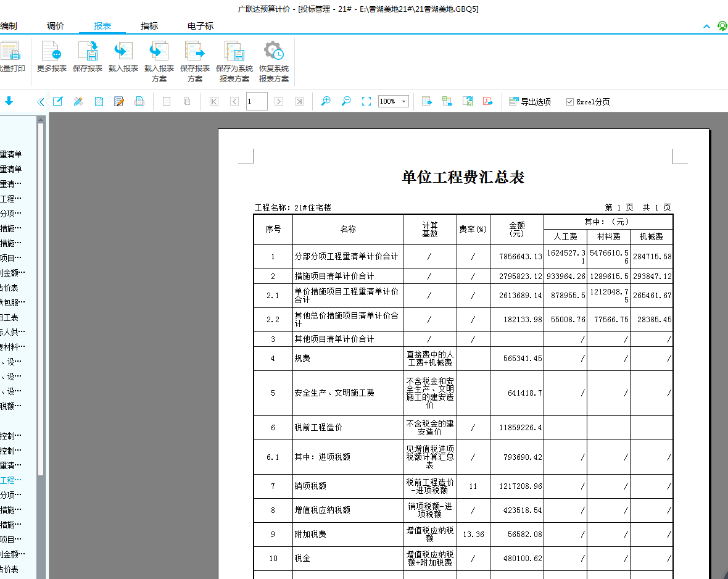Viewport: 728px width, 579px height.
Task: Collapse the report list with double chevron
Action: (x=40, y=101)
